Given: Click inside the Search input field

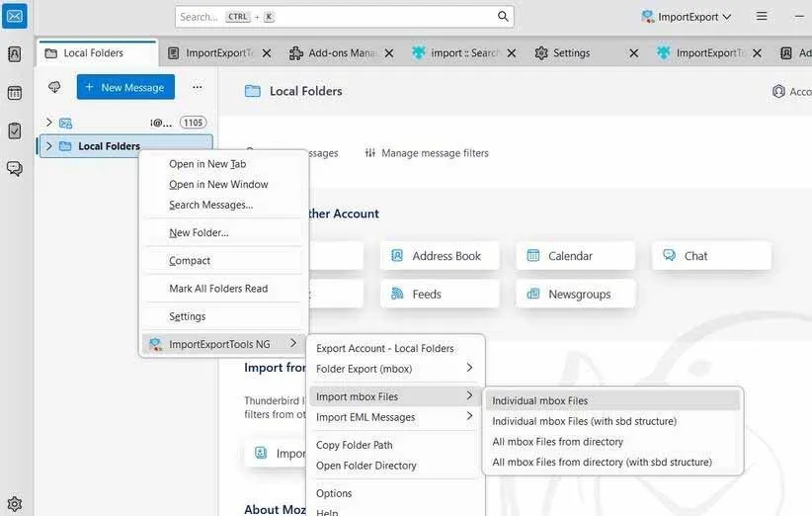Looking at the screenshot, I should coord(336,17).
